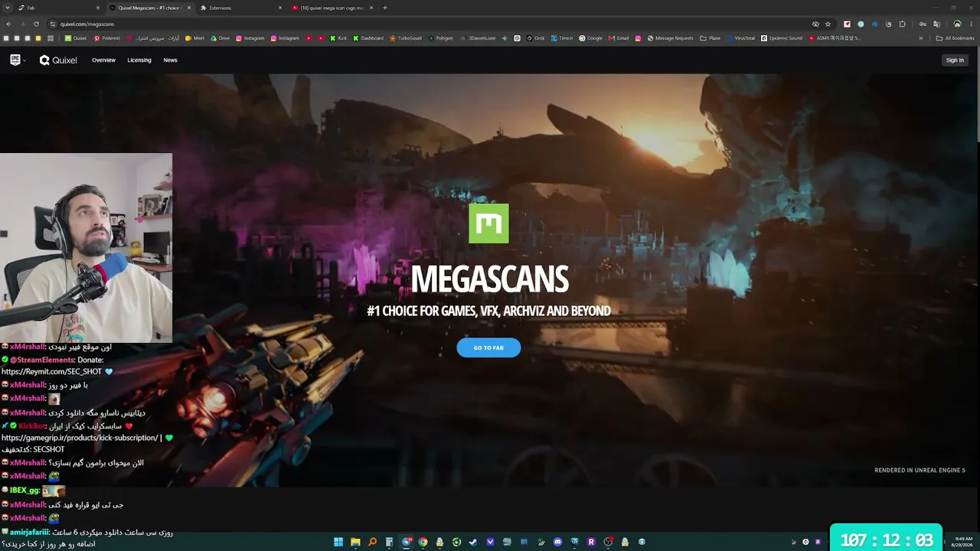Go back to the previous page
980x551 pixels.
pyautogui.click(x=9, y=24)
